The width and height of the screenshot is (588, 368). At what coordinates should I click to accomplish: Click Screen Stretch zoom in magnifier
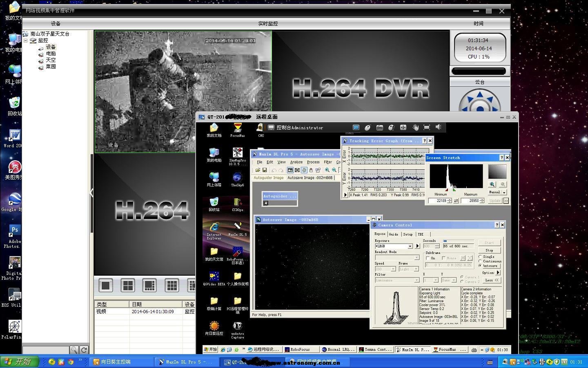(492, 184)
